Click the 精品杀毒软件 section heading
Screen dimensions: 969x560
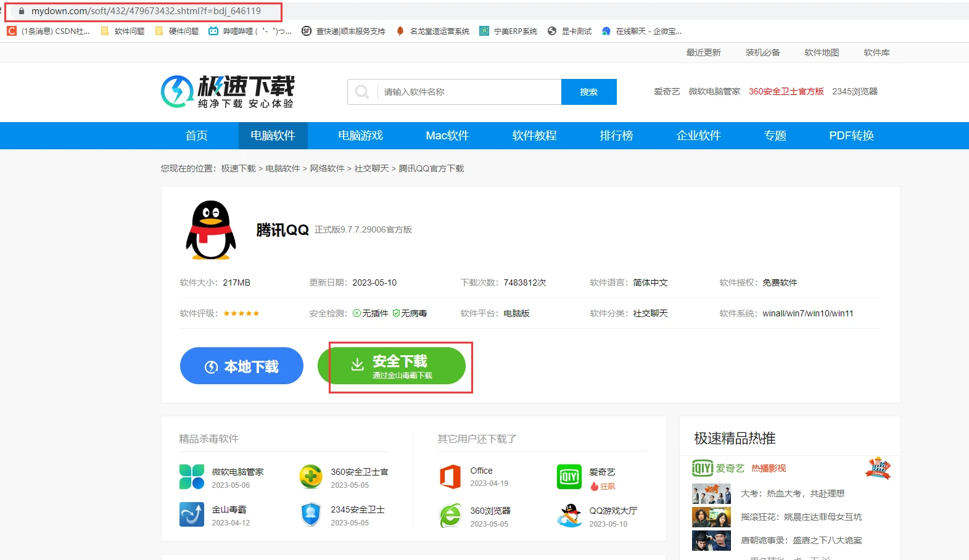pos(208,439)
